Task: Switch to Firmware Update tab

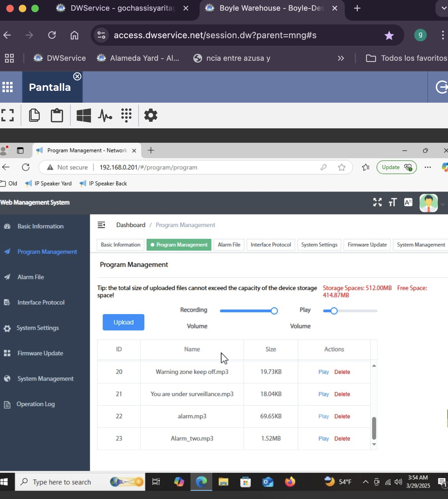Action: pos(367,244)
